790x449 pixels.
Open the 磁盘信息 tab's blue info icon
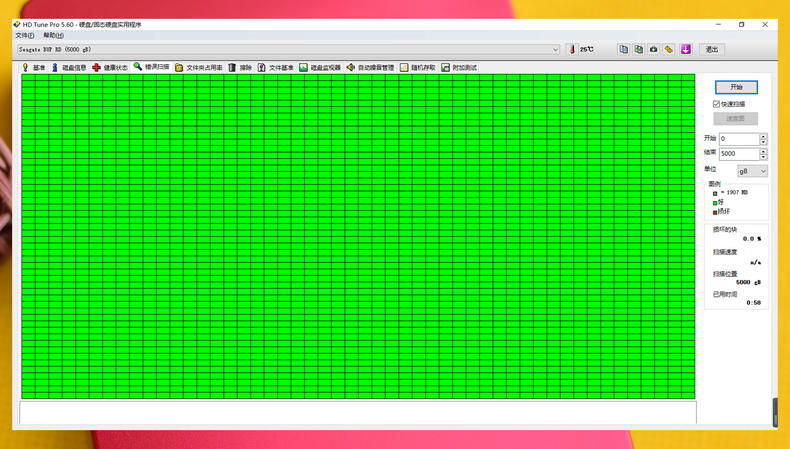(x=55, y=68)
